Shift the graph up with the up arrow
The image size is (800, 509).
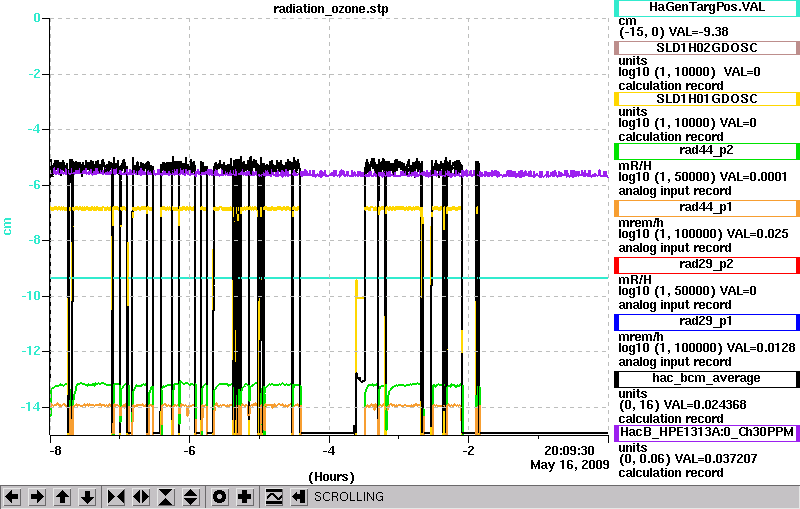tap(63, 497)
